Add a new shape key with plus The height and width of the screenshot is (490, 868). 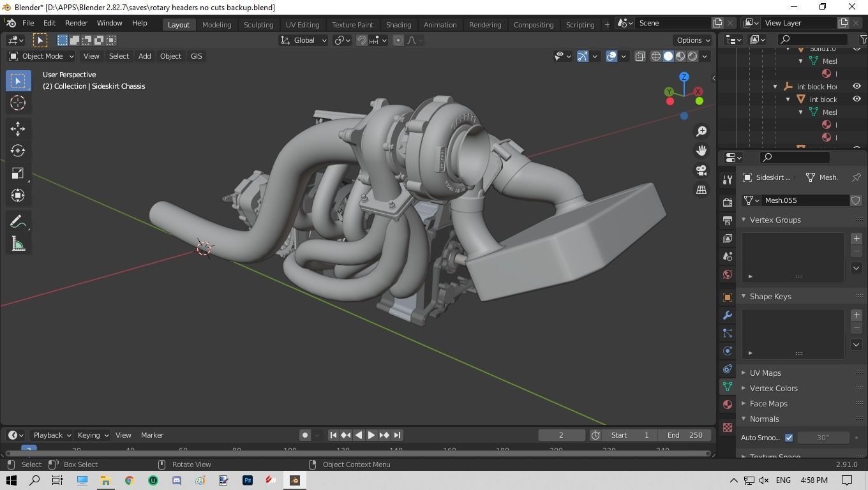point(857,315)
